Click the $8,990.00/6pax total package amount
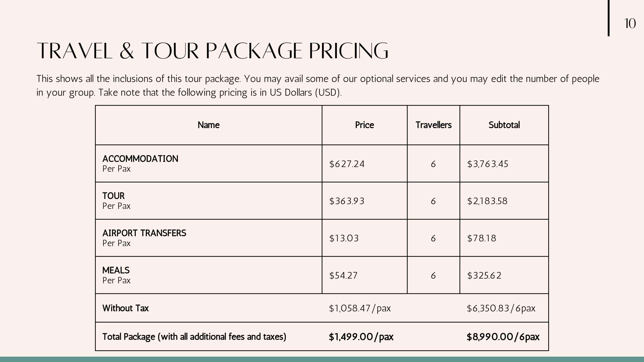The width and height of the screenshot is (644, 362). click(x=503, y=337)
